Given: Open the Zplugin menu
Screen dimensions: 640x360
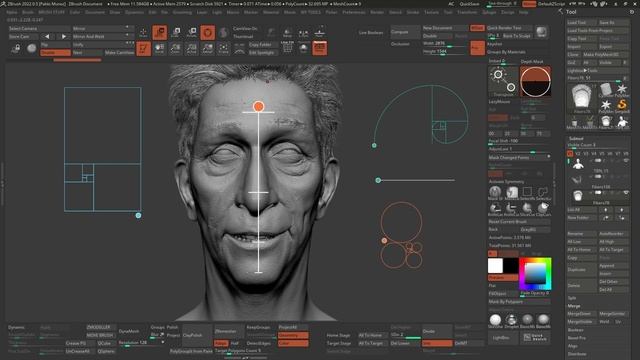Looking at the screenshot, I should coord(489,12).
